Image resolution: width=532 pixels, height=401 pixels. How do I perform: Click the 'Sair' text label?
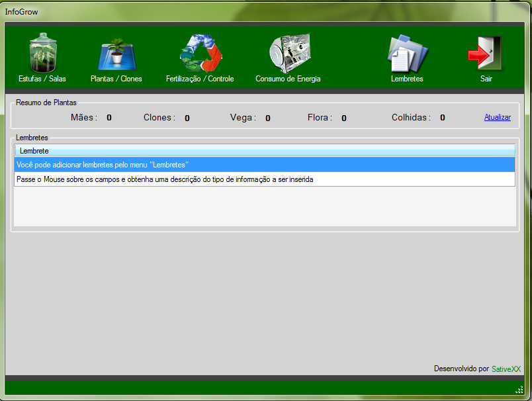coord(486,79)
